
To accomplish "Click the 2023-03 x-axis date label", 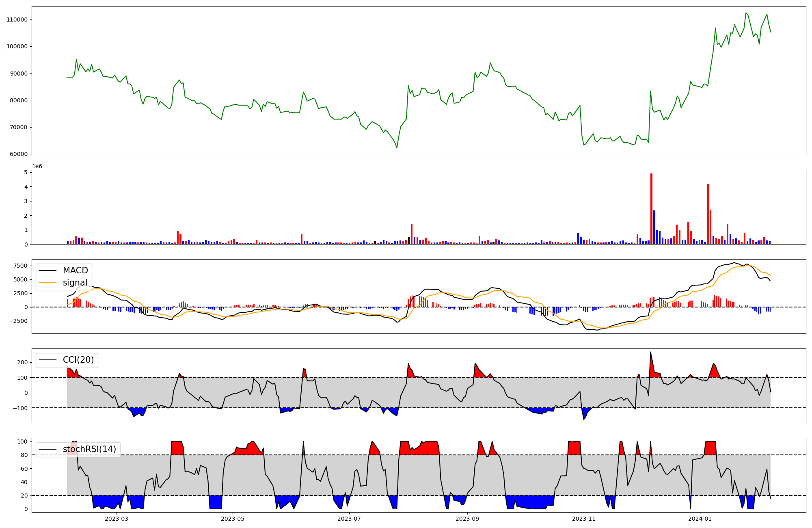I will (x=117, y=519).
